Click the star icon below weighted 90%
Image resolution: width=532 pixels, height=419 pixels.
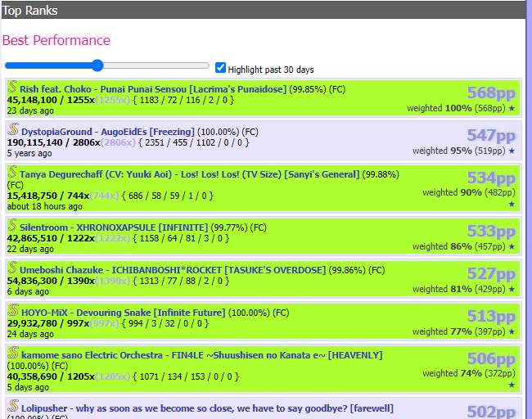tap(512, 204)
